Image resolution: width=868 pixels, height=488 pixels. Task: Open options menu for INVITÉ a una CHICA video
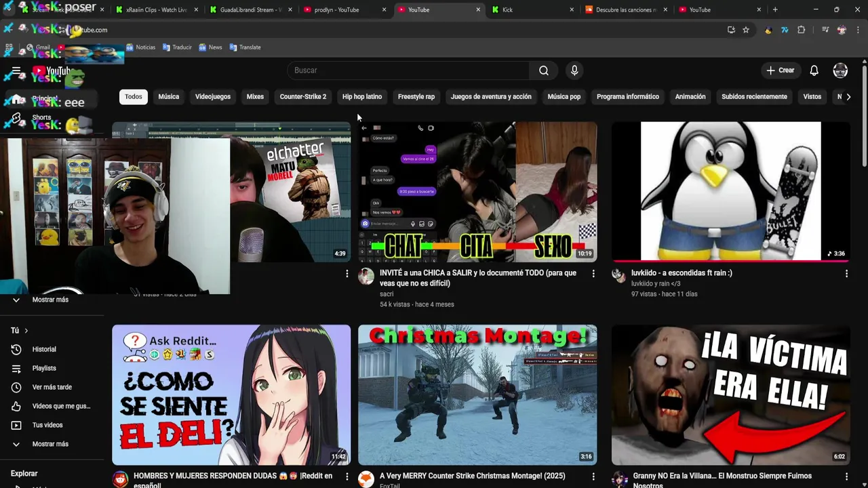pos(593,274)
